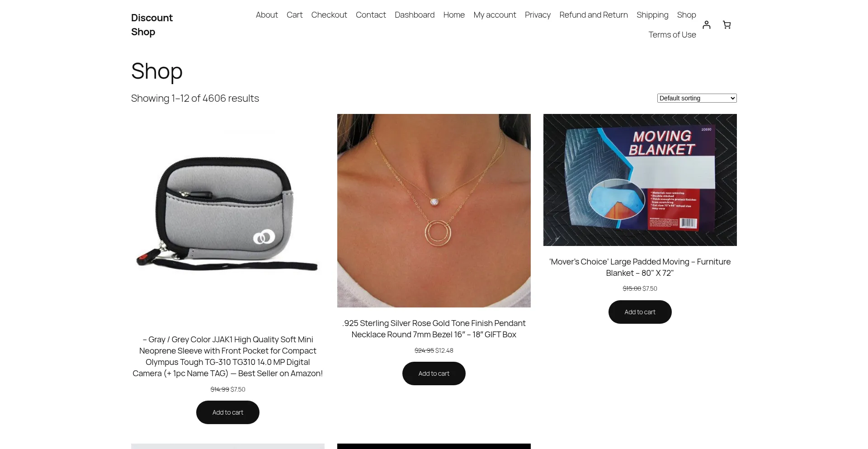The width and height of the screenshot is (868, 449).
Task: Add the moving blanket to cart
Action: pyautogui.click(x=640, y=312)
